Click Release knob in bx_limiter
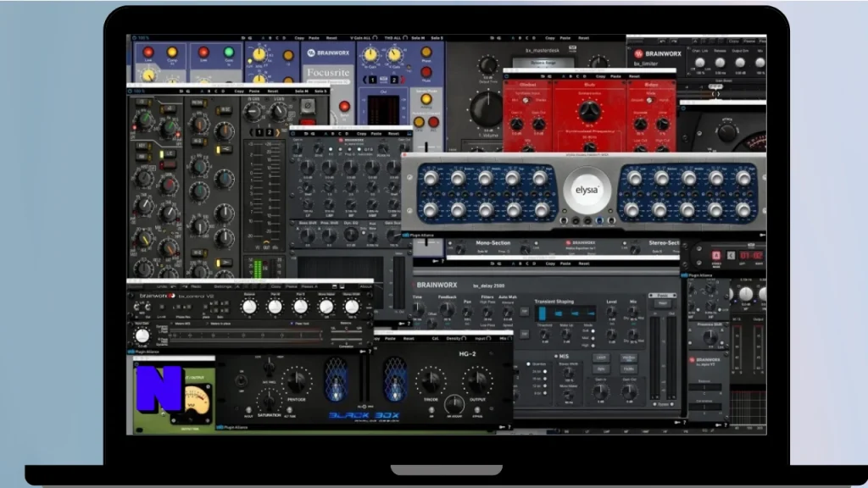Screen dimensions: 868x488 (x=720, y=63)
